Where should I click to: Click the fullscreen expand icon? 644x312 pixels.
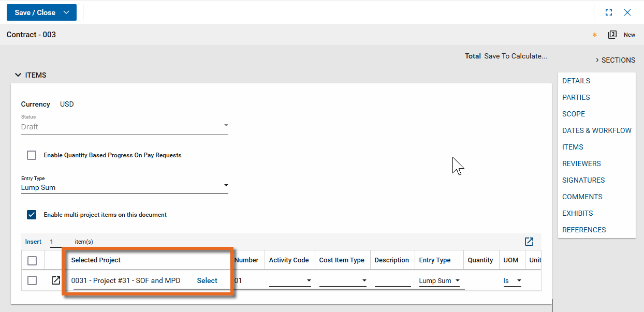coord(609,12)
